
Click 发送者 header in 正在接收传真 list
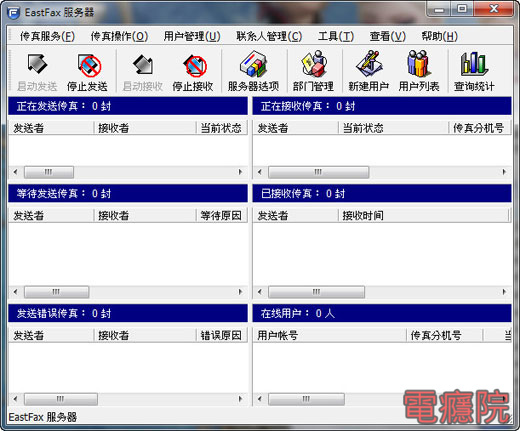coord(295,128)
